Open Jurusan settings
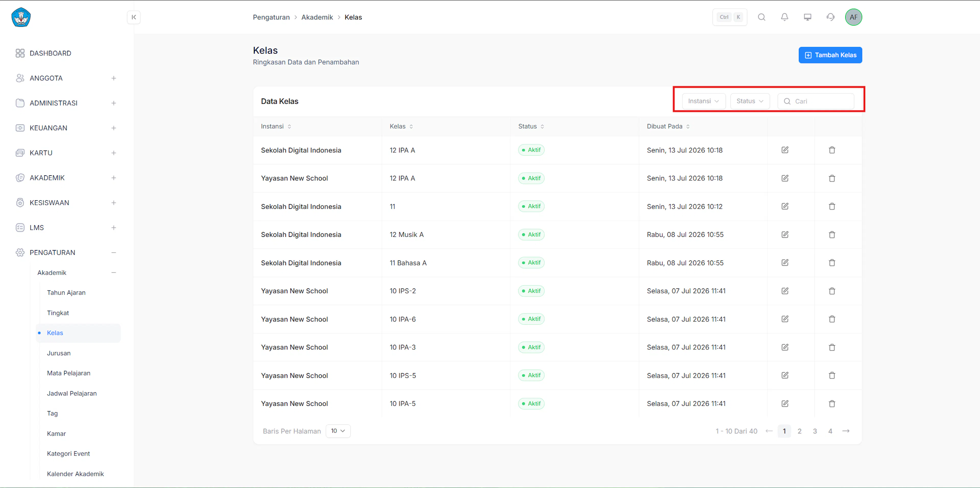 tap(59, 353)
